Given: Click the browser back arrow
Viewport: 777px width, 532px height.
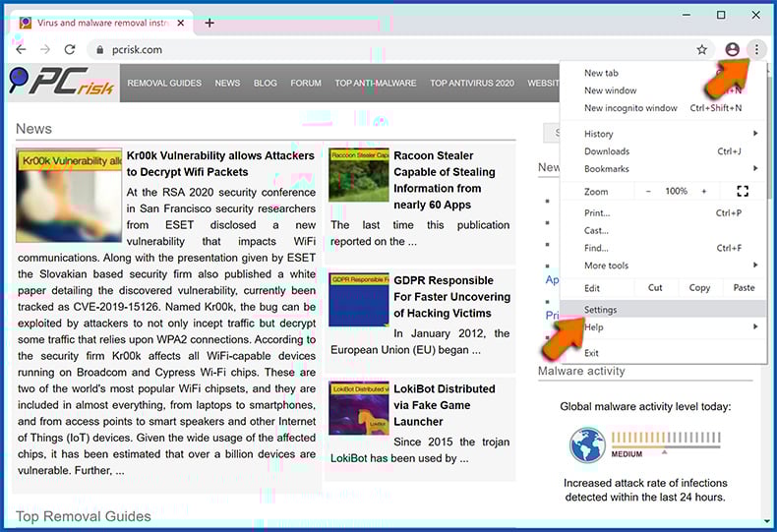Looking at the screenshot, I should tap(21, 49).
